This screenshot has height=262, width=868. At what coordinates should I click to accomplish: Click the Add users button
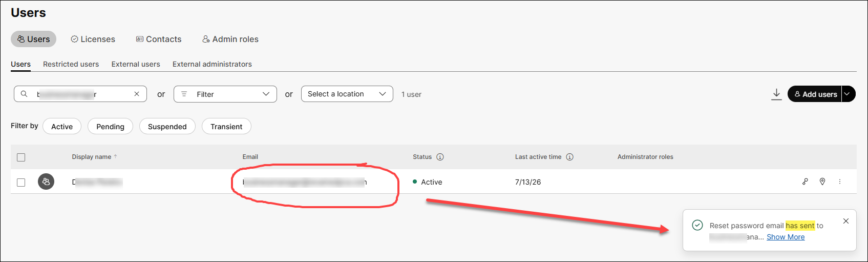point(815,94)
